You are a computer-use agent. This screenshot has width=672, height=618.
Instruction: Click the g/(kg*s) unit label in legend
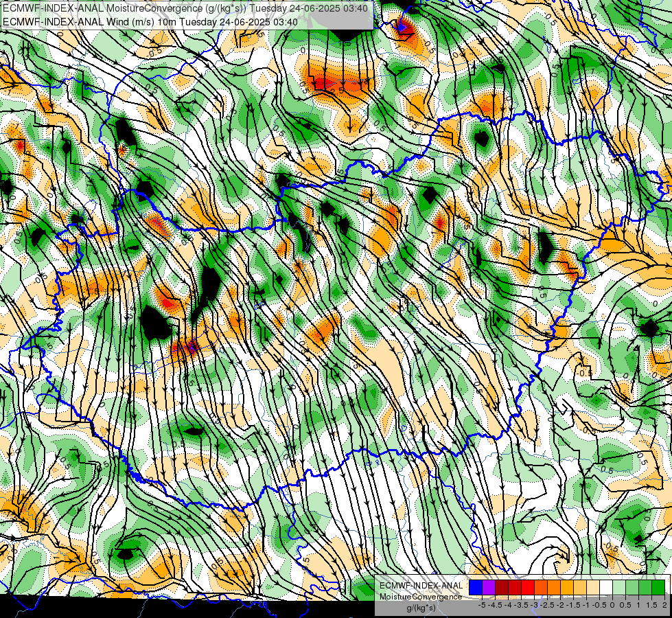pos(421,608)
